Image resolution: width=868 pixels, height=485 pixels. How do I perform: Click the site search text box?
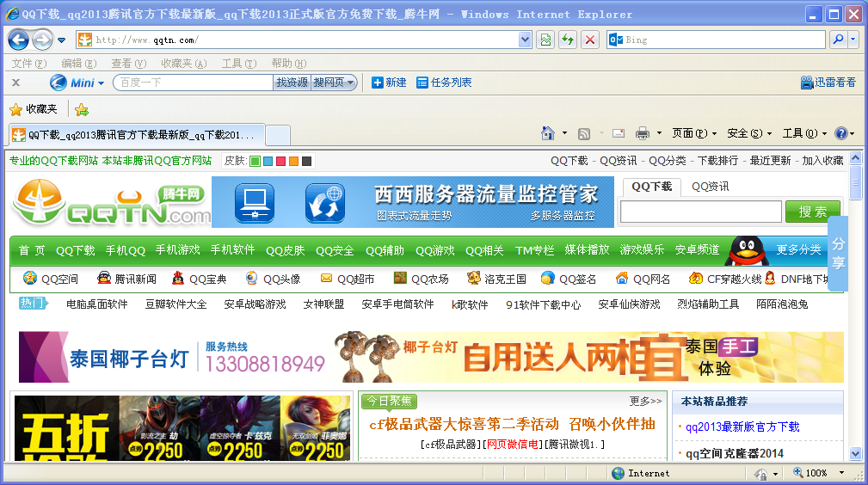click(x=701, y=212)
